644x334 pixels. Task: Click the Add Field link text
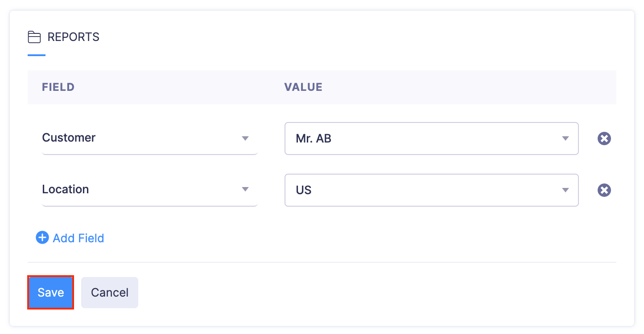[78, 238]
